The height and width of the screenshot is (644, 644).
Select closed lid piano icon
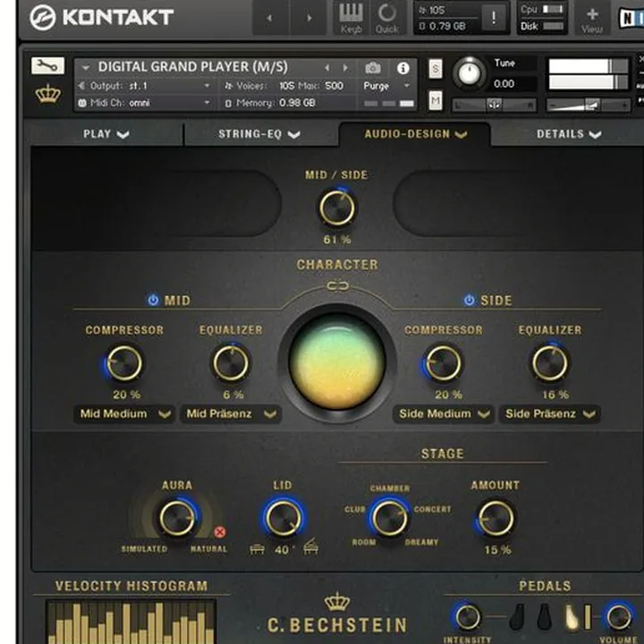click(x=257, y=549)
